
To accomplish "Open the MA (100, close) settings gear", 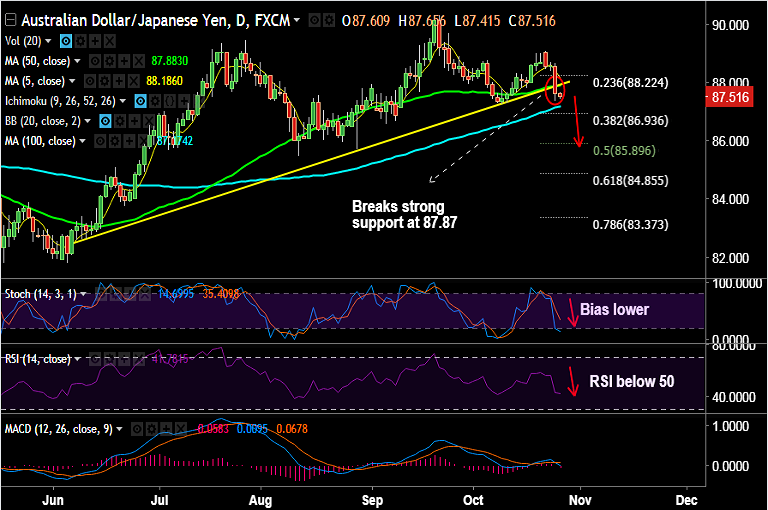I will 114,142.
